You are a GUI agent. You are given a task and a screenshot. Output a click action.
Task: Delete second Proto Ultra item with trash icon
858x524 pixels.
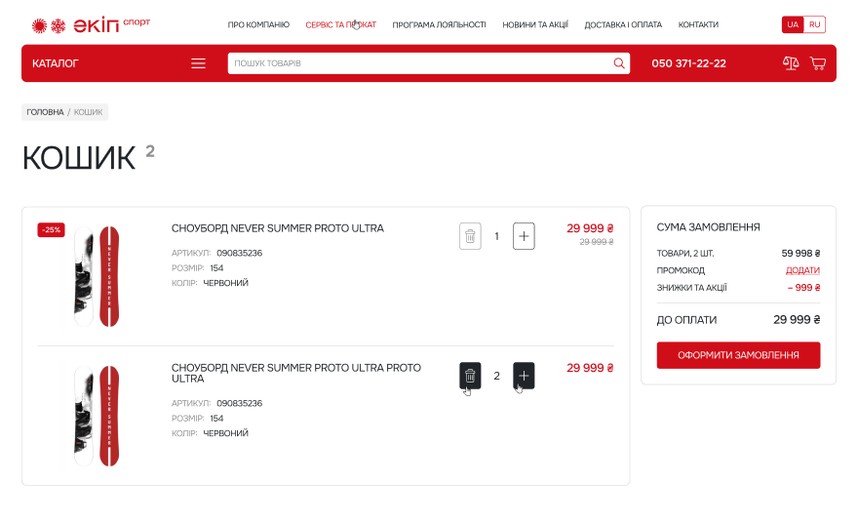(x=470, y=376)
